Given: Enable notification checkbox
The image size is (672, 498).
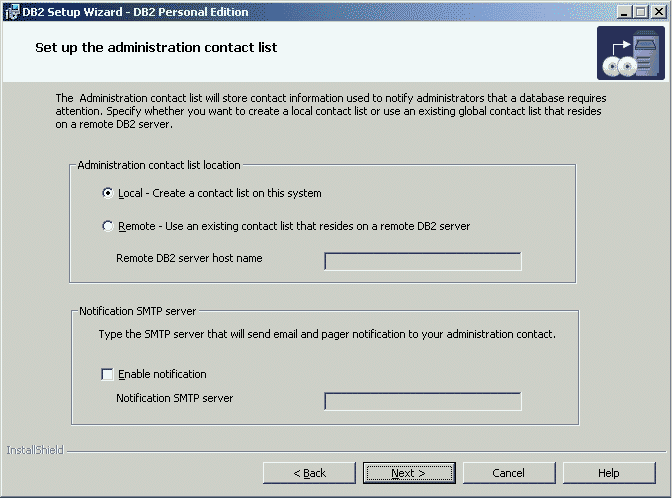Looking at the screenshot, I should coord(107,374).
